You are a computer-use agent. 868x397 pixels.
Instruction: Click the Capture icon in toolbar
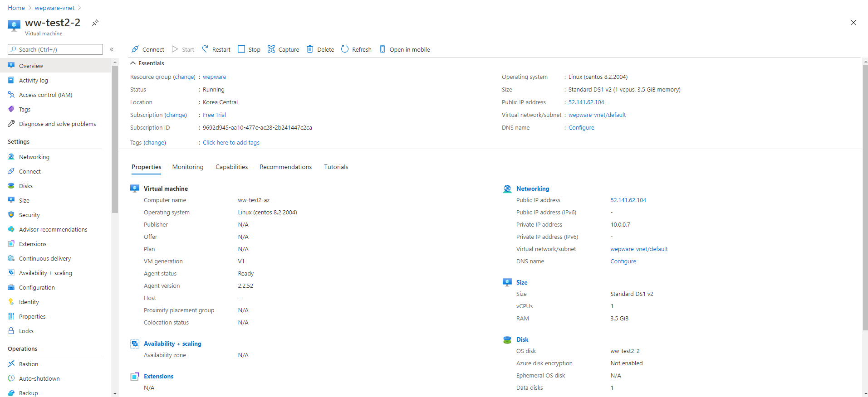[x=271, y=49]
